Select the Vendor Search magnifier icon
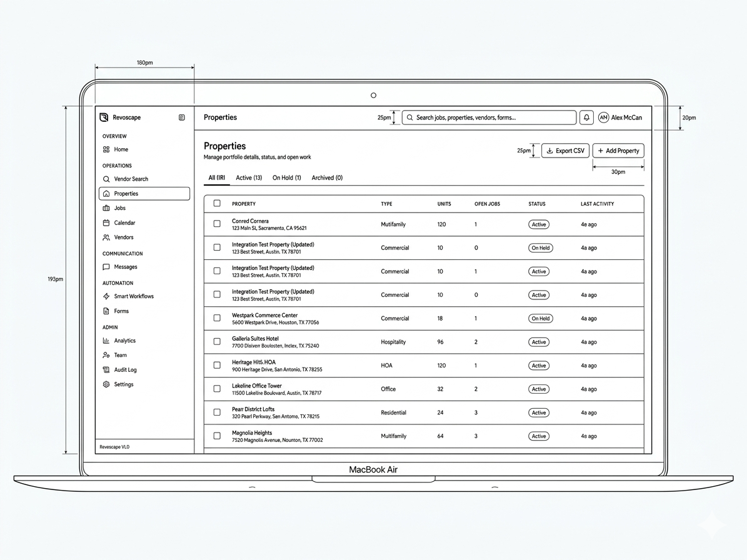The height and width of the screenshot is (560, 747). (107, 179)
